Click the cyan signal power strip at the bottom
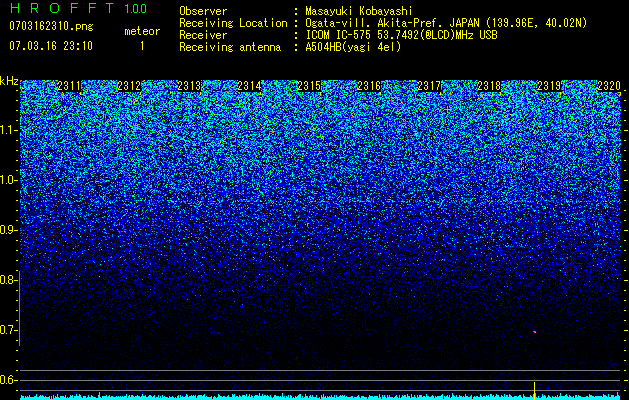 (x=320, y=396)
